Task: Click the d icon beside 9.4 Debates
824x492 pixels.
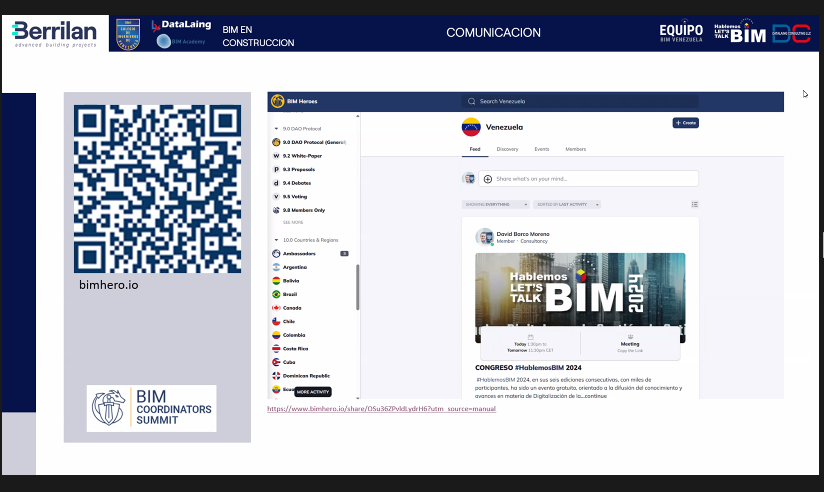Action: coord(276,183)
